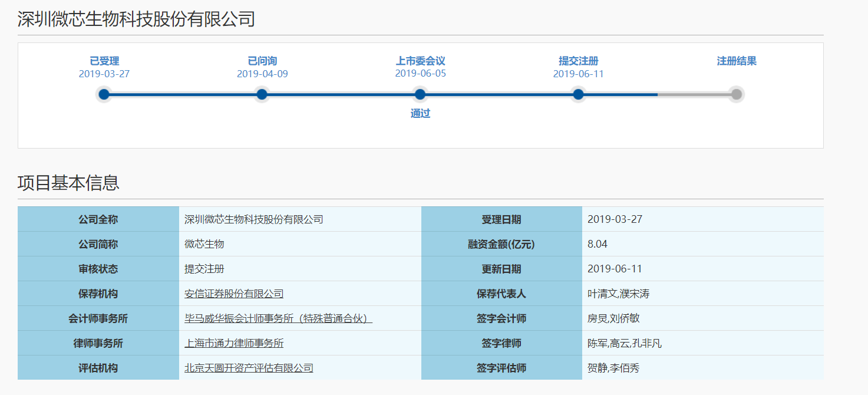Click the 上市委会议 timeline node dot

pyautogui.click(x=420, y=94)
